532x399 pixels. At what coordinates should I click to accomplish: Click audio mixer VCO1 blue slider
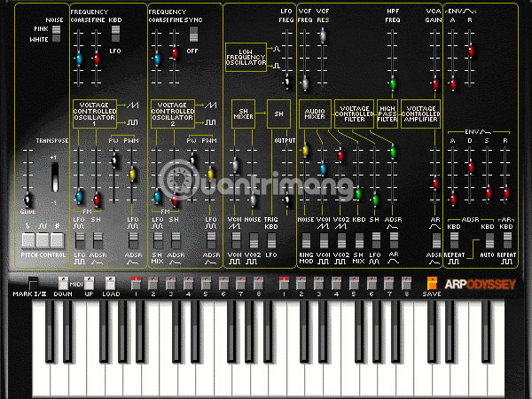(323, 168)
